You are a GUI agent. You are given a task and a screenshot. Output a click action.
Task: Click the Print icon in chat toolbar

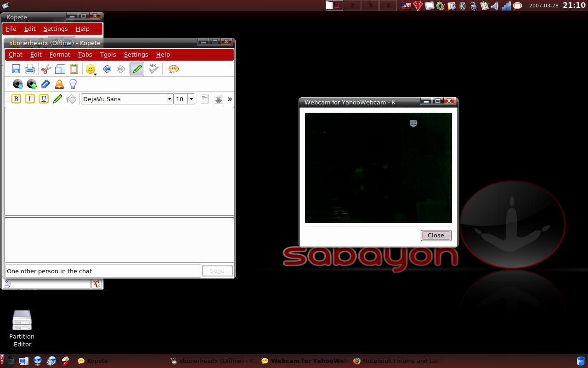point(30,69)
